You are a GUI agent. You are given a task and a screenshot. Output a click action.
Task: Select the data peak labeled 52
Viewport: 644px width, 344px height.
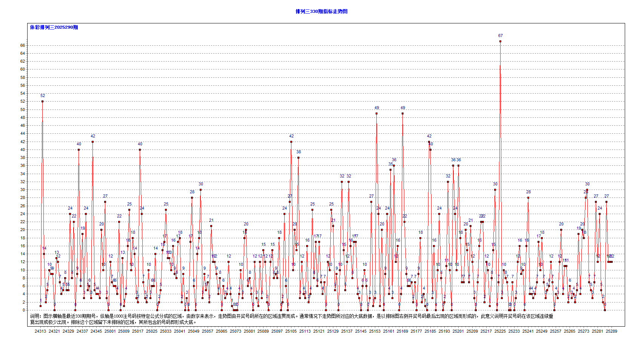(42, 101)
